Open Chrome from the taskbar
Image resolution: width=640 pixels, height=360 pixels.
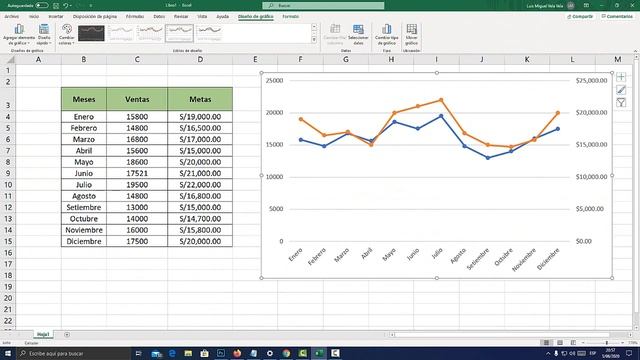click(286, 353)
